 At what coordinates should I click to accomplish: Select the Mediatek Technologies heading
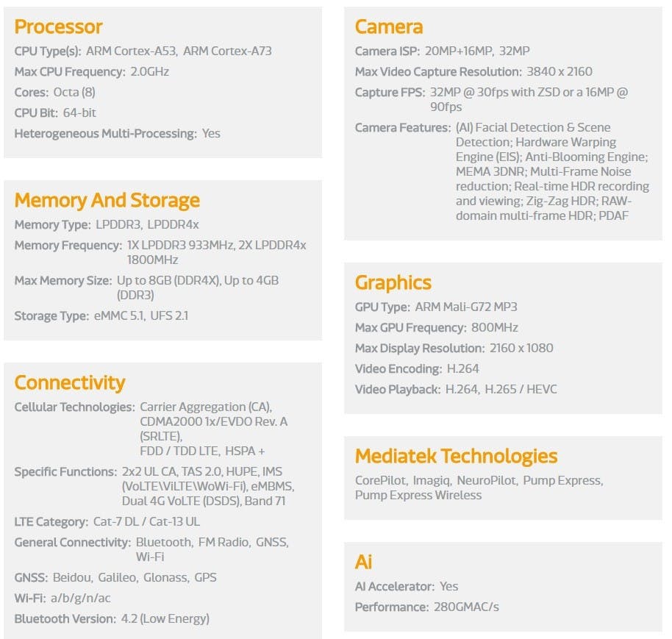coord(456,456)
